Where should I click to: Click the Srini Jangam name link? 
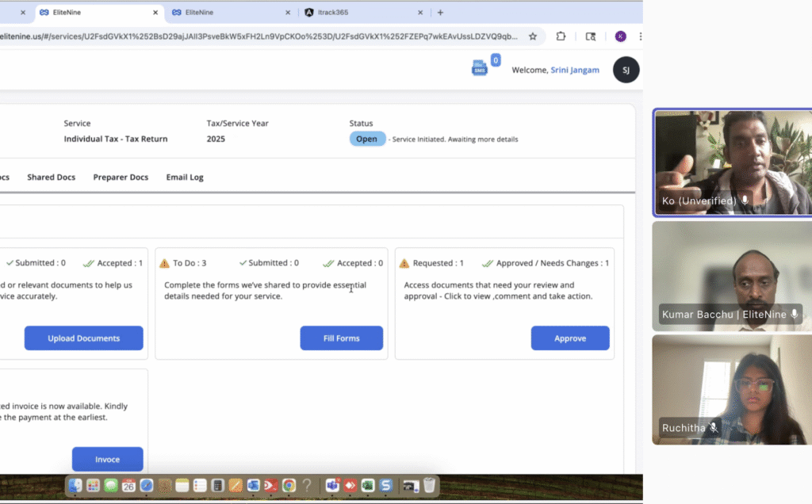coord(575,71)
